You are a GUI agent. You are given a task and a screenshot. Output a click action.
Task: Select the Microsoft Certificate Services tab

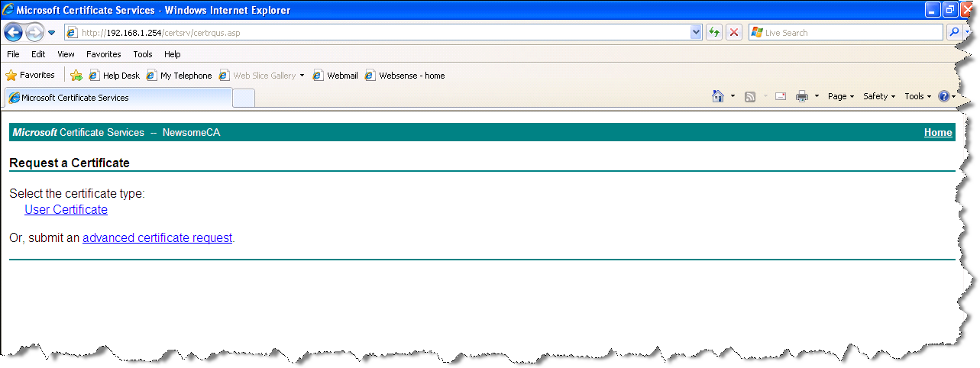pyautogui.click(x=118, y=98)
